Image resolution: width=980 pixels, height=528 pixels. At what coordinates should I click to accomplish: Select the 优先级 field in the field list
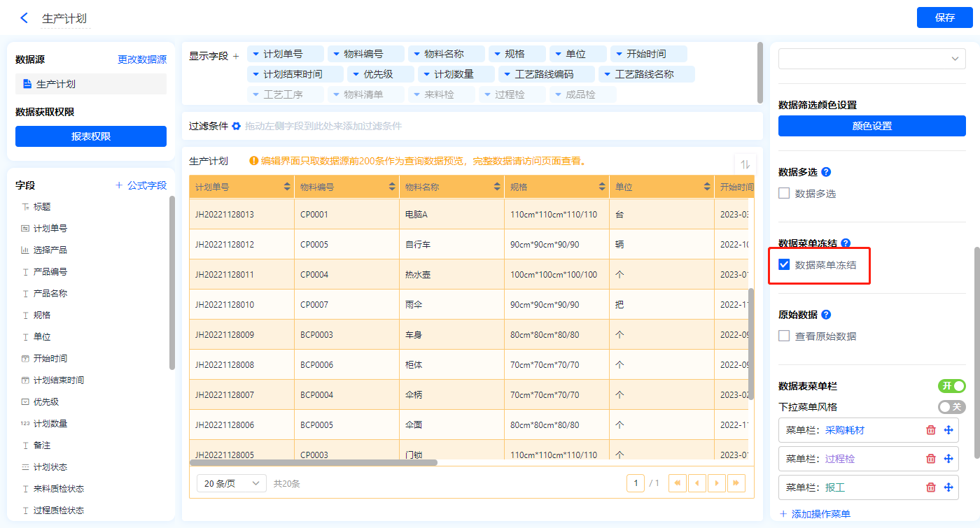[x=46, y=402]
